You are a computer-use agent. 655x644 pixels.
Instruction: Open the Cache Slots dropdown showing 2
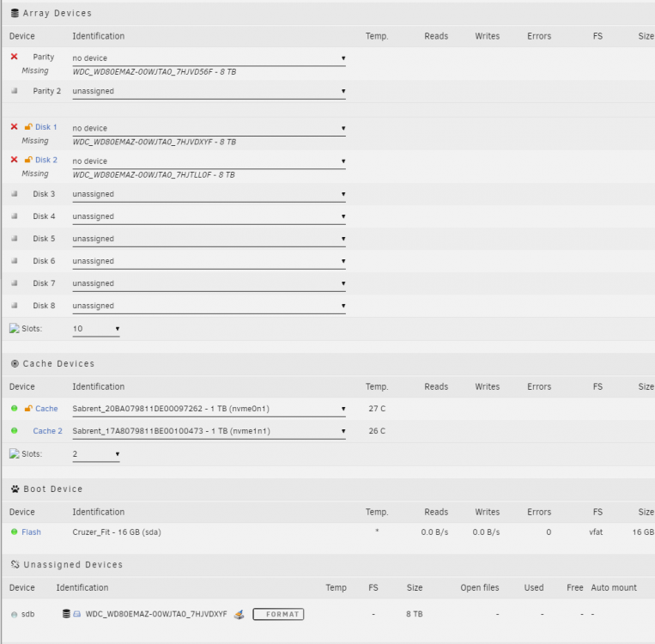tap(96, 454)
